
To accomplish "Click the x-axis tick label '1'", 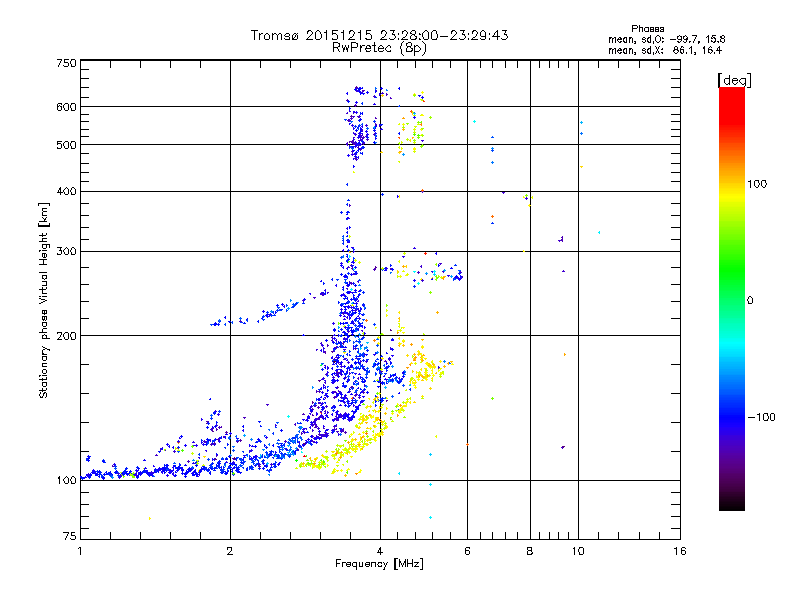I will point(80,551).
